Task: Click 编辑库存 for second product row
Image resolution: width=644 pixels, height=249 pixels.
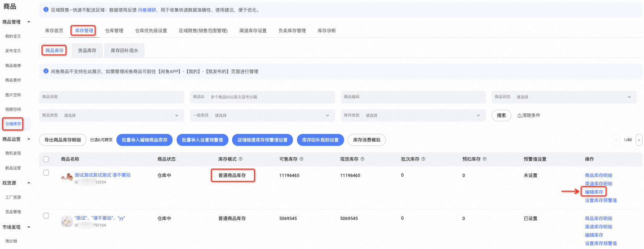Action: (594, 235)
